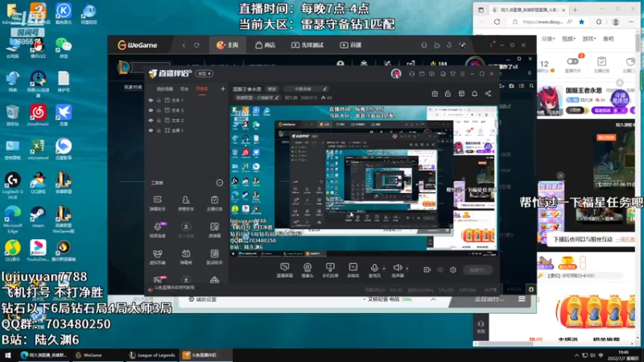Open the 房管助手 tool icon
The height and width of the screenshot is (362, 644).
pyautogui.click(x=186, y=203)
